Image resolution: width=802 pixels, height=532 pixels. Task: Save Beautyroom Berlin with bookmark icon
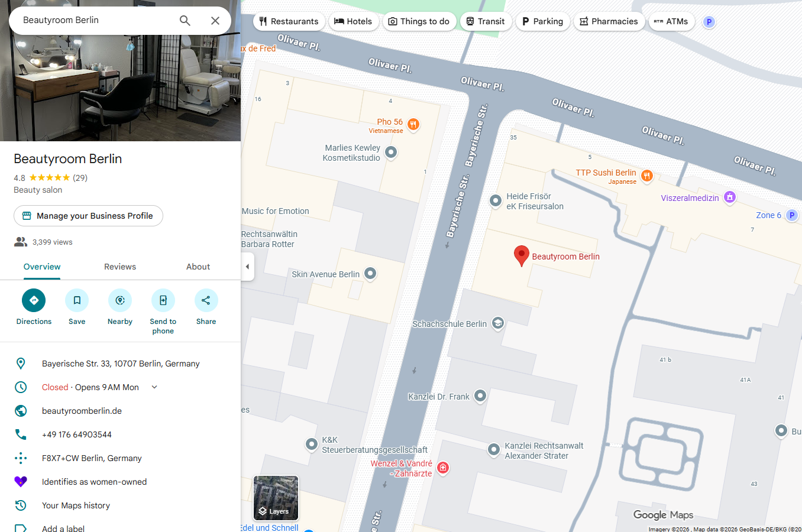coord(77,300)
